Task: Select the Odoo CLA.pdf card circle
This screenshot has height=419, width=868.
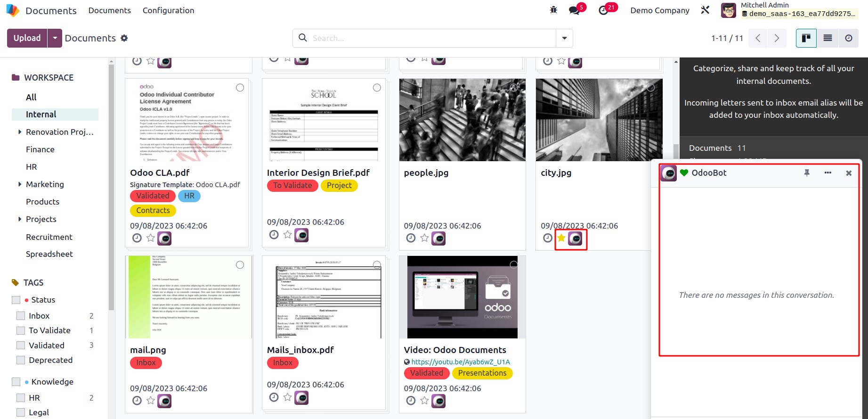Action: coord(240,88)
